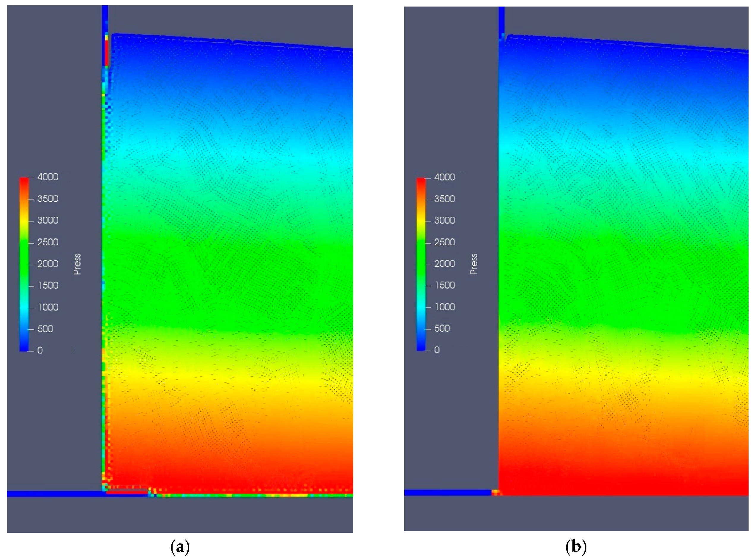756x558 pixels.
Task: Click the 4000 legend label in panel (a)
Action: [48, 177]
